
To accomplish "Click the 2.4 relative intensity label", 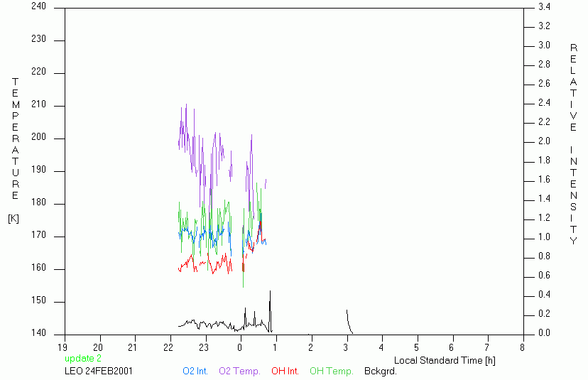I will pyautogui.click(x=544, y=102).
